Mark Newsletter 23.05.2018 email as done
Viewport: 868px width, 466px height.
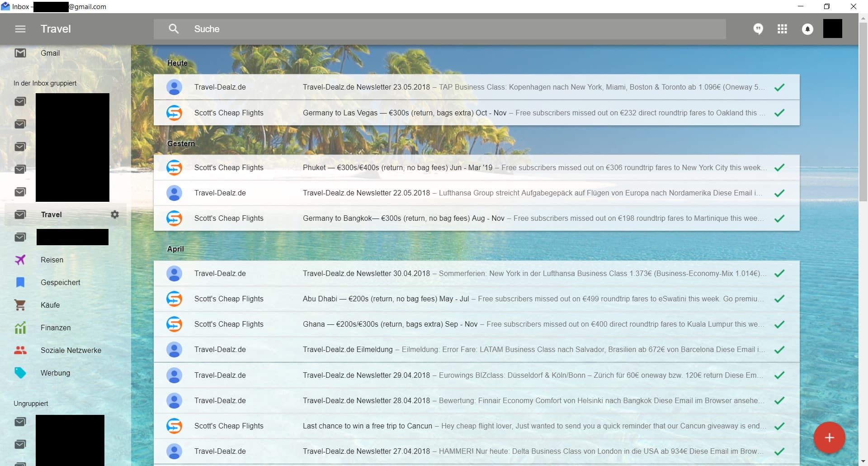(779, 87)
